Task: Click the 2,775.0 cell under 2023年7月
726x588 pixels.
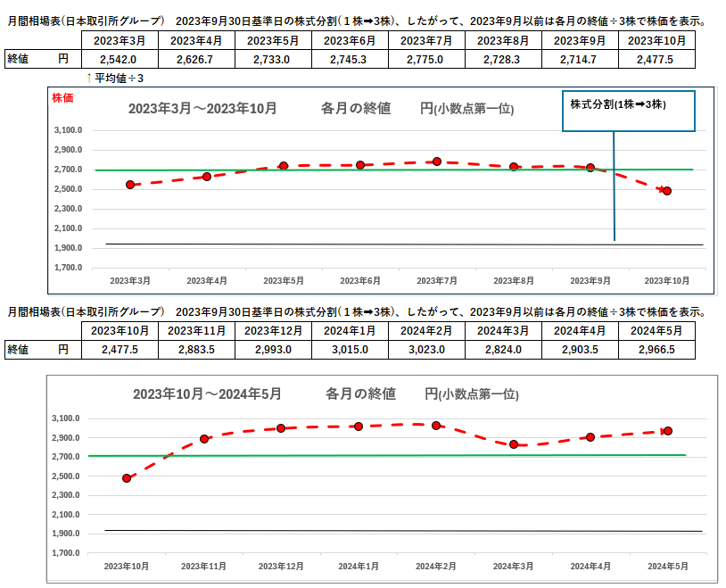Action: click(426, 59)
